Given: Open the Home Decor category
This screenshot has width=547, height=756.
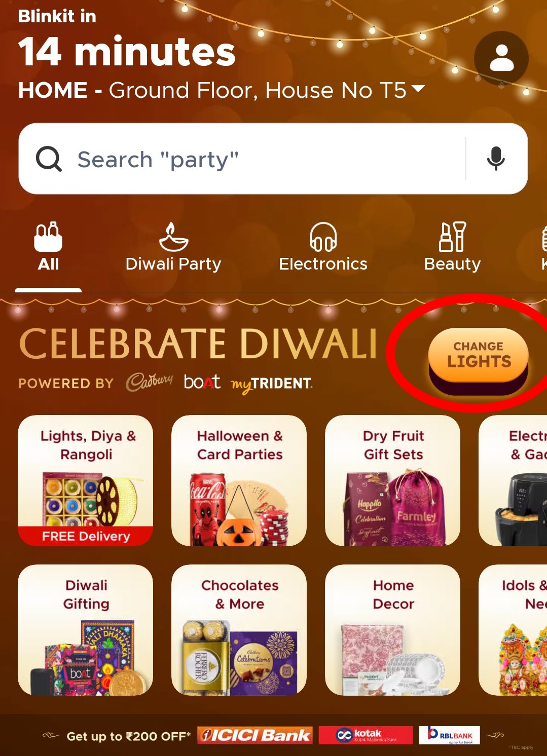Looking at the screenshot, I should point(393,630).
